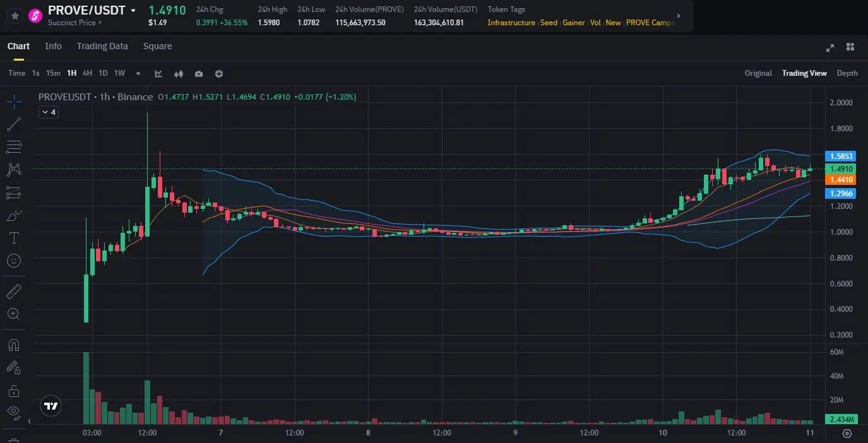
Task: Toggle lock all drawing tools
Action: coord(14,391)
